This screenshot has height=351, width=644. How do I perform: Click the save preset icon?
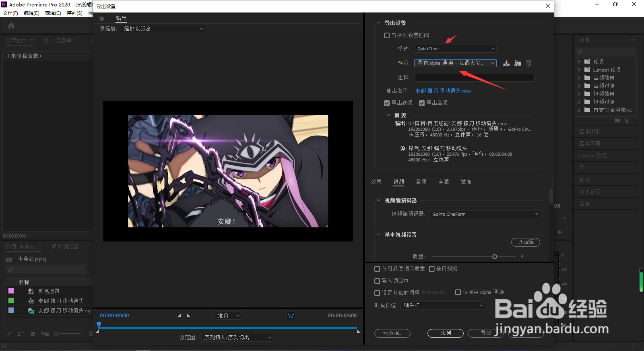tap(506, 63)
